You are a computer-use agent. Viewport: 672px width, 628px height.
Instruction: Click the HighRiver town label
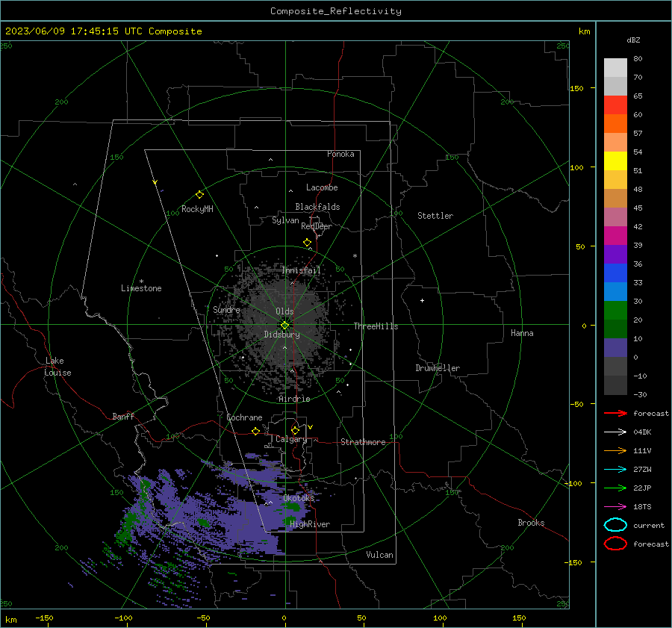(x=309, y=524)
